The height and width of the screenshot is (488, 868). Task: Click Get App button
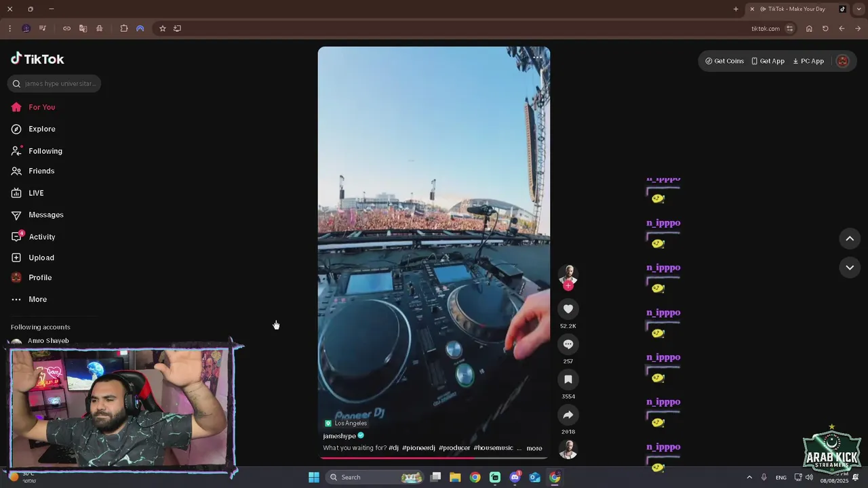pyautogui.click(x=768, y=61)
